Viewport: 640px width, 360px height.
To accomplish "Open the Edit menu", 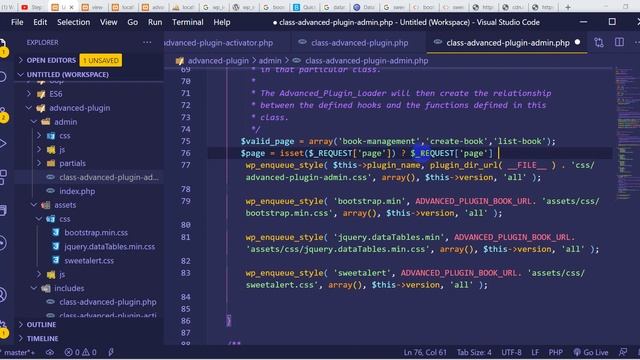I will tap(40, 22).
